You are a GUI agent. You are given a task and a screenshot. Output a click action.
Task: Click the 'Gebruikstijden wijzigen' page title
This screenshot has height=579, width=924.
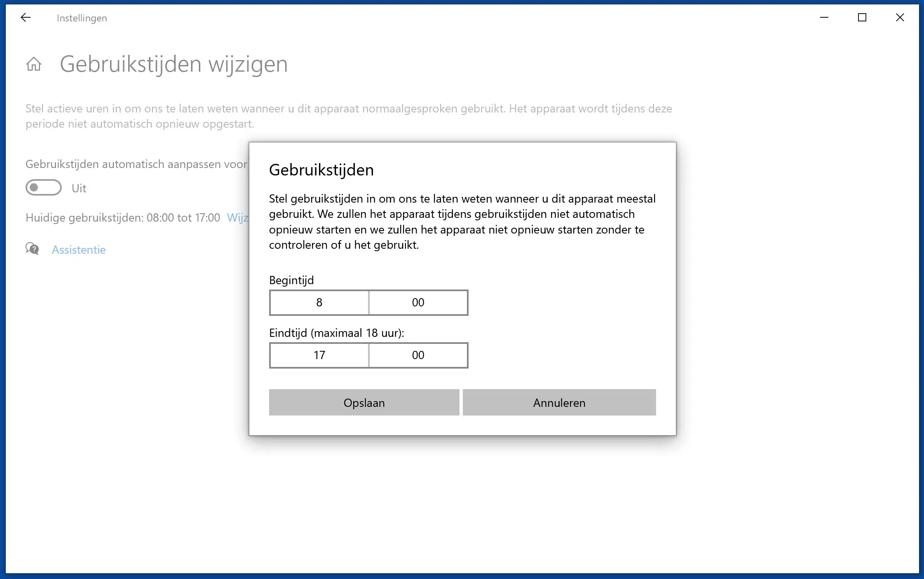coord(174,64)
